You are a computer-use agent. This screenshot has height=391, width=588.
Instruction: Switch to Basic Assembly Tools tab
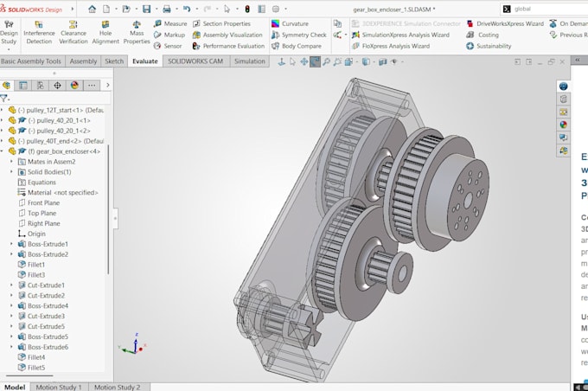click(31, 61)
